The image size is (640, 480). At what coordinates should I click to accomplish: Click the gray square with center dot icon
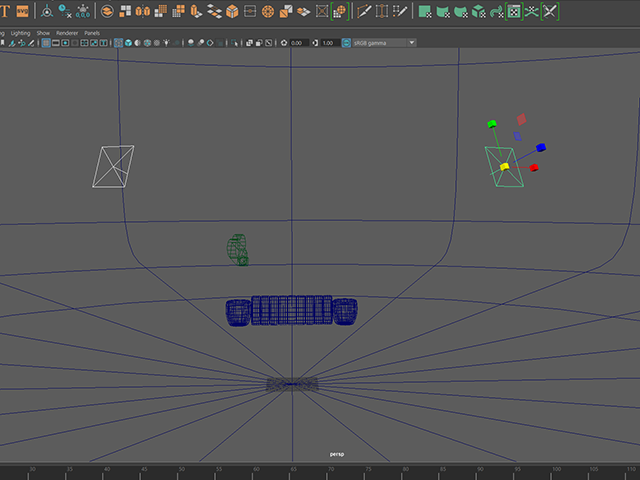(x=250, y=11)
